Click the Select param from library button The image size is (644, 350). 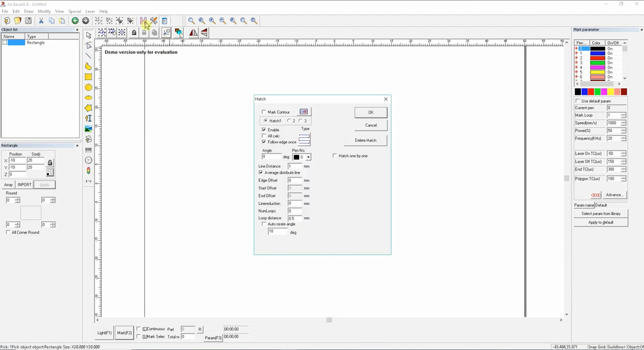click(600, 213)
